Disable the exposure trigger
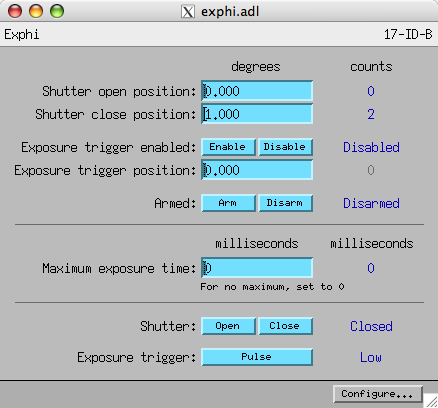The width and height of the screenshot is (438, 408). tap(285, 147)
